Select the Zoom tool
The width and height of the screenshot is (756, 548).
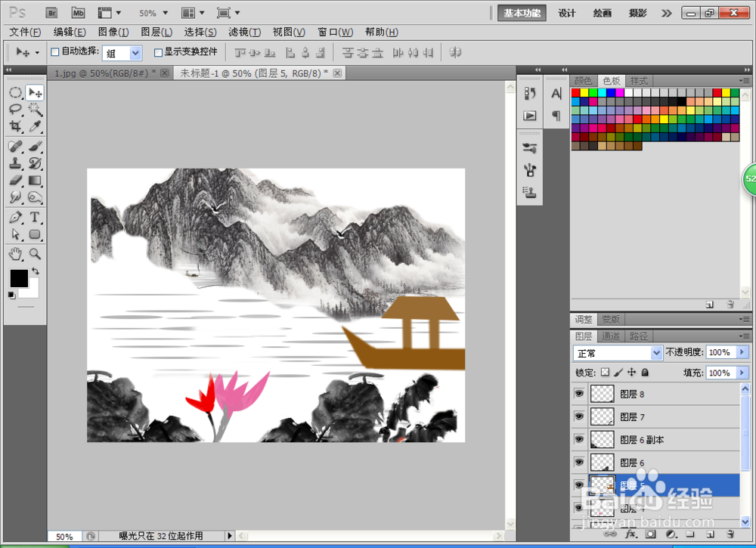tap(35, 255)
